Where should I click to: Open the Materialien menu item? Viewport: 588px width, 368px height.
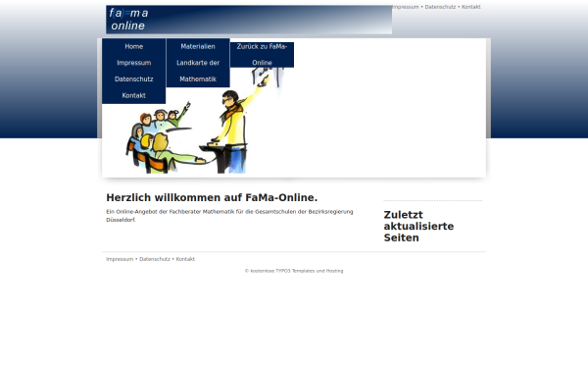(198, 46)
